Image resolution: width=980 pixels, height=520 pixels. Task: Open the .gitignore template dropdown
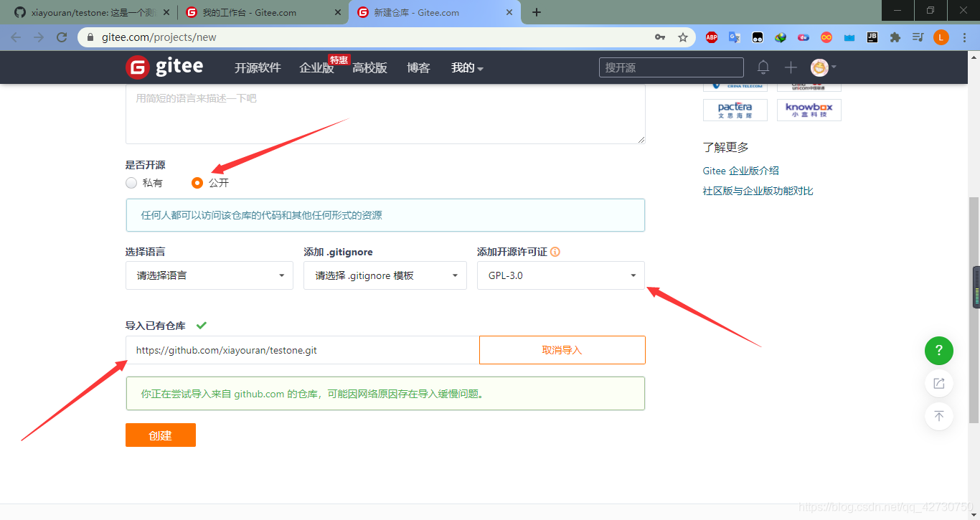coord(385,275)
